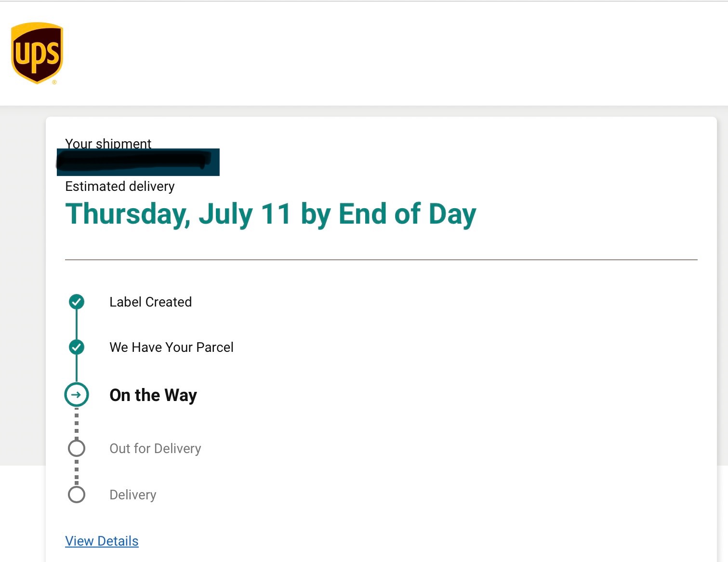Select the We Have Your Parcel text
Viewport: 728px width, 562px height.
[171, 347]
